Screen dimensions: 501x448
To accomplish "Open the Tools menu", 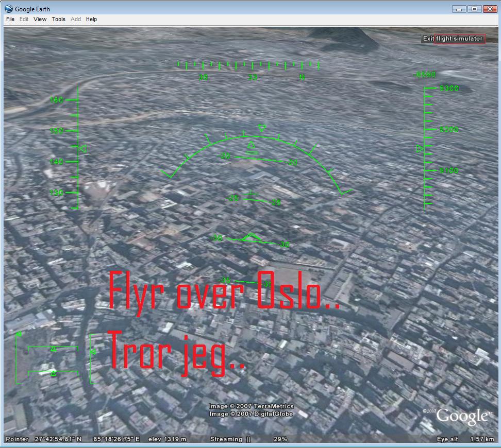I will (x=58, y=19).
